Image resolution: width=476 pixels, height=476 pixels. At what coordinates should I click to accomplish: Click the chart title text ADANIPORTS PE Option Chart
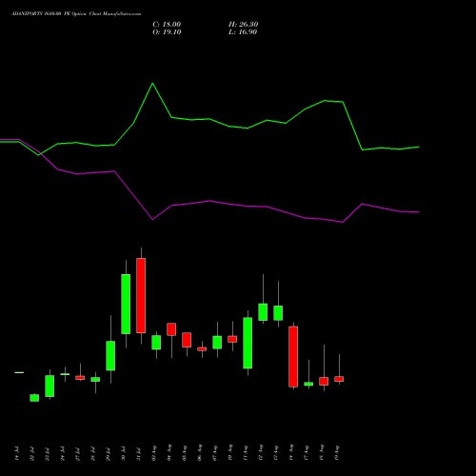(76, 14)
